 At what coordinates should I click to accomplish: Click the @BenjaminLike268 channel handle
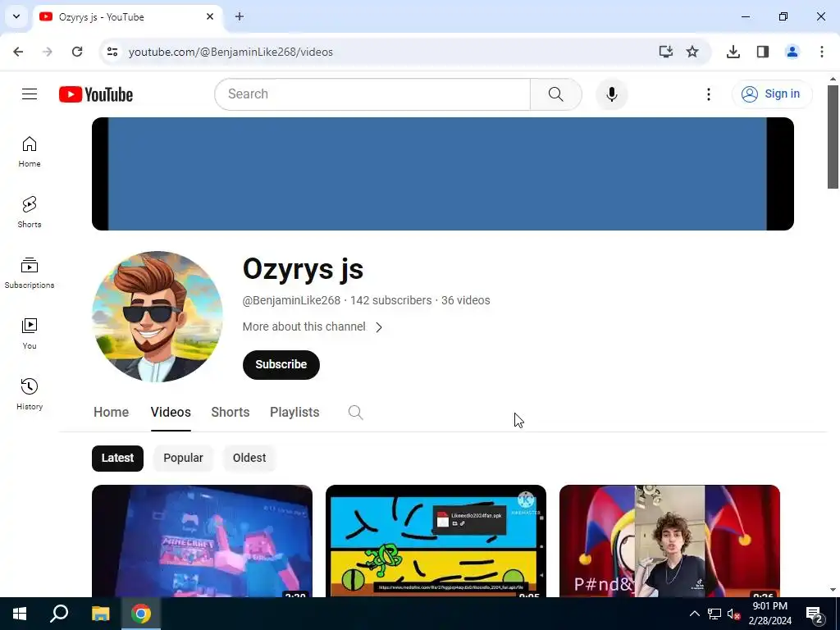click(x=291, y=300)
